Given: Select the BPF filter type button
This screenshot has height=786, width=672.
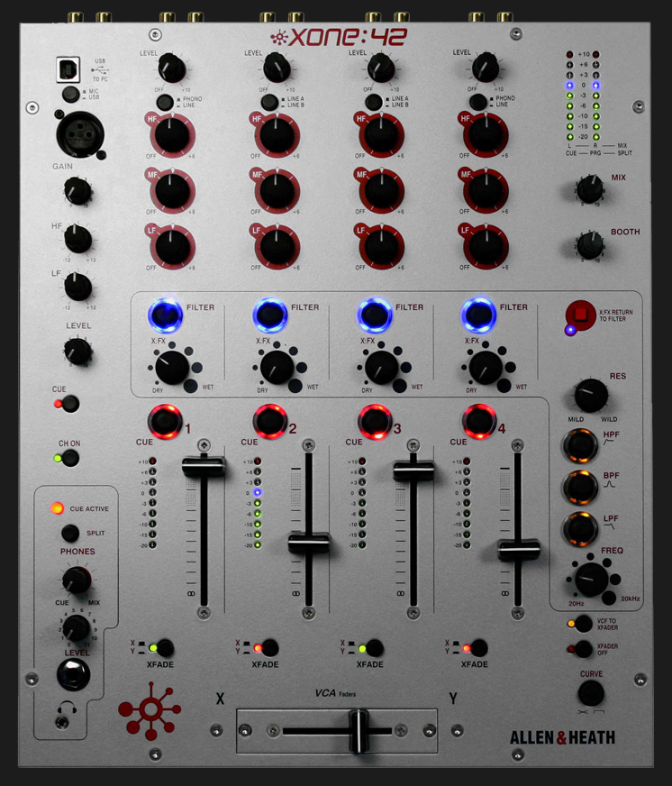Looking at the screenshot, I should click(x=580, y=487).
